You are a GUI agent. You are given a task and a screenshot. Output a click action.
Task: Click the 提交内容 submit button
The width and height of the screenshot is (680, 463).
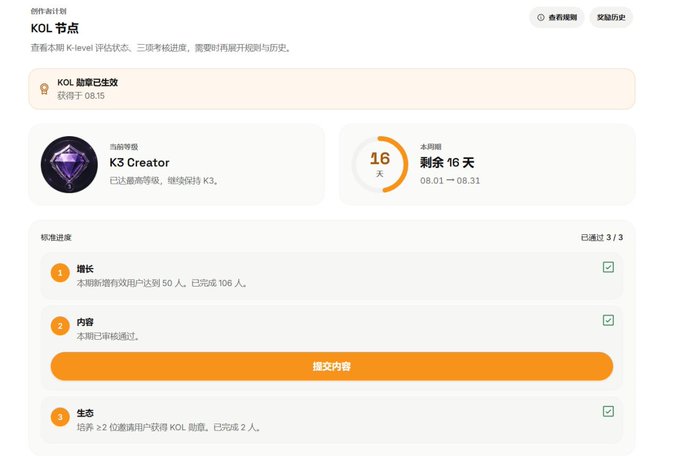(332, 366)
